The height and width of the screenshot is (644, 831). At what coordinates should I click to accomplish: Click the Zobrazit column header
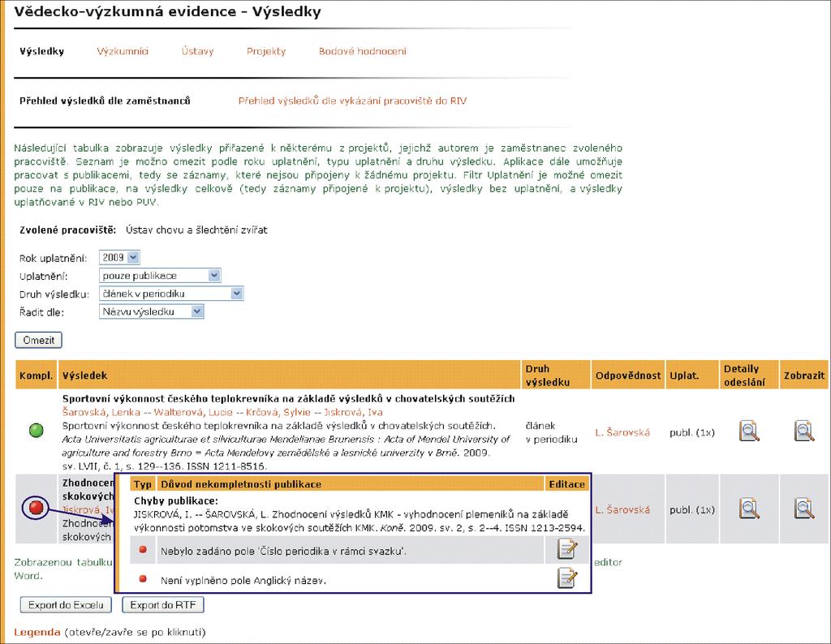click(804, 375)
